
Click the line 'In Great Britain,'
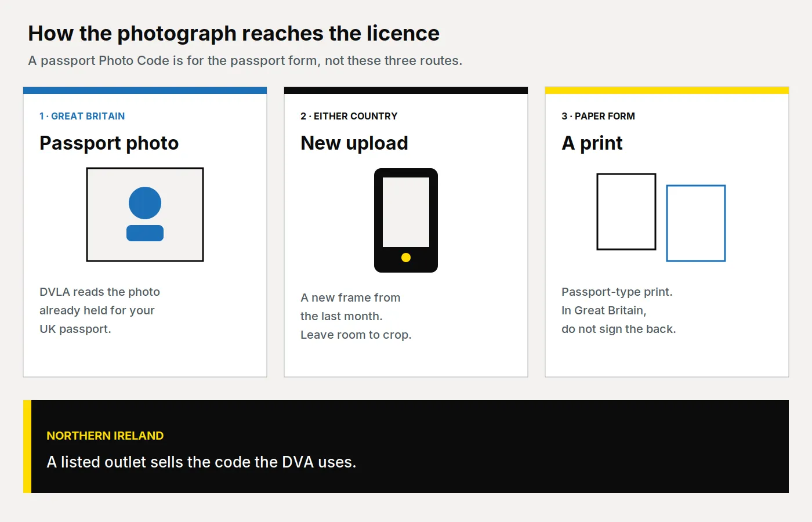pos(604,310)
